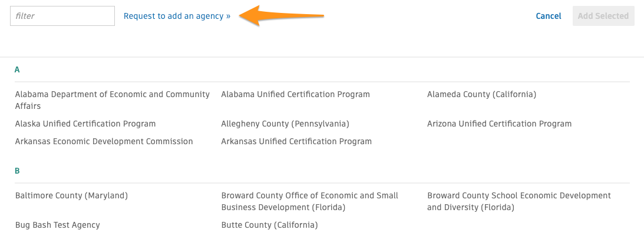Screen dimensions: 644x246
Task: Pick the Bug Bash Test Agency
Action: pos(57,225)
